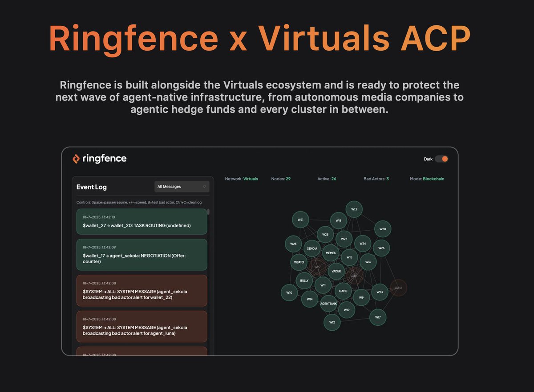Select node W28 in the graph
This screenshot has width=534, height=392.
293,244
